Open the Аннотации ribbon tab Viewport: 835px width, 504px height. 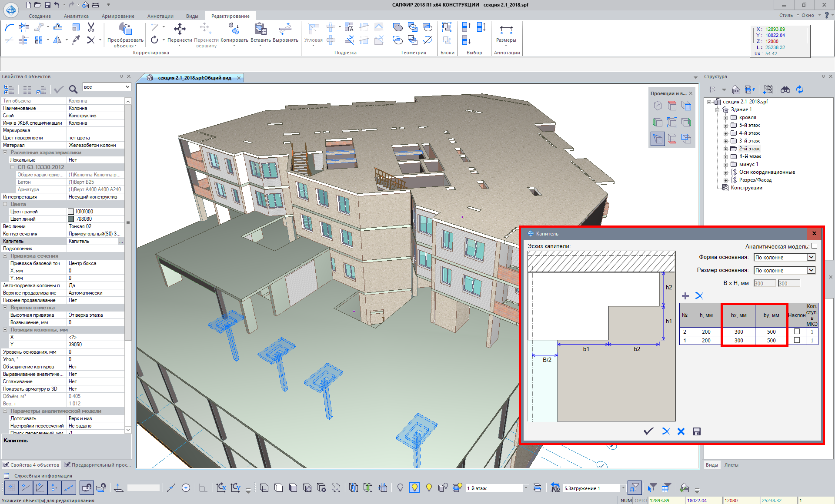pyautogui.click(x=160, y=16)
